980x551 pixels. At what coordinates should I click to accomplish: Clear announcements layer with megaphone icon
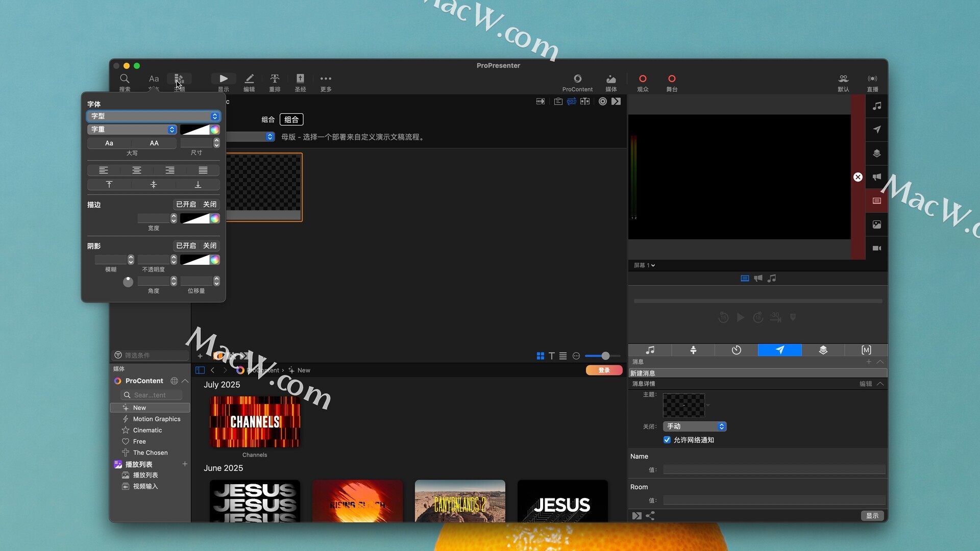pyautogui.click(x=877, y=177)
